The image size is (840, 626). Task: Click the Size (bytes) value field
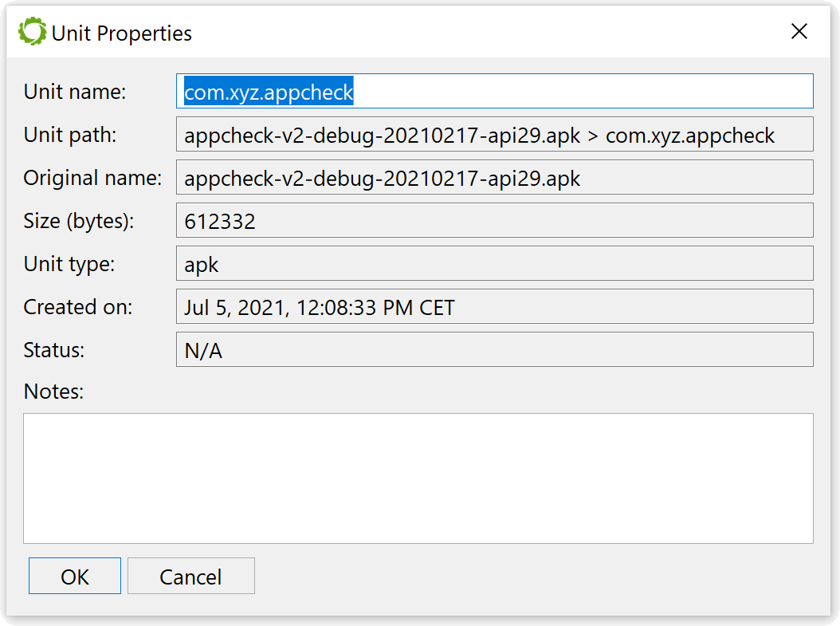[494, 220]
